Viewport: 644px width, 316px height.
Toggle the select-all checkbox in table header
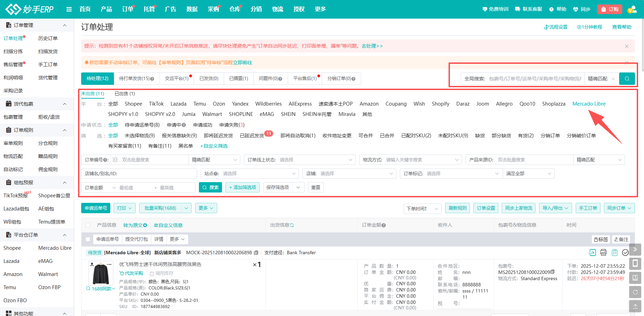pyautogui.click(x=88, y=225)
